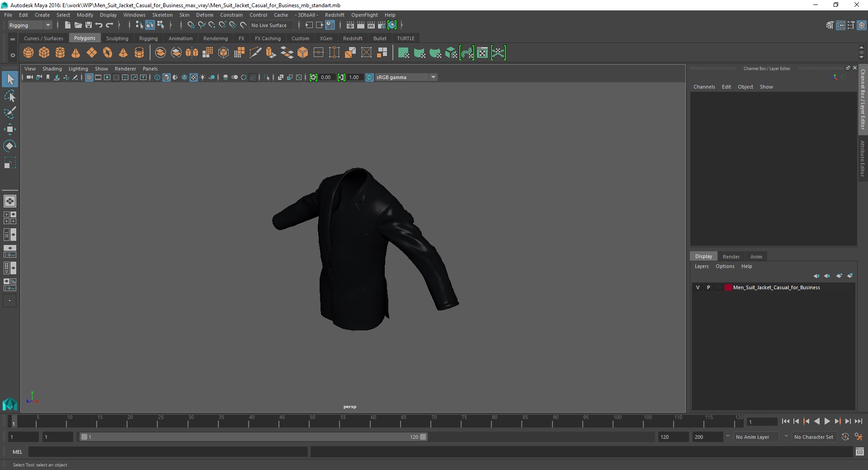Image resolution: width=868 pixels, height=470 pixels.
Task: Open the Redshift menu in menu bar
Action: [x=335, y=15]
